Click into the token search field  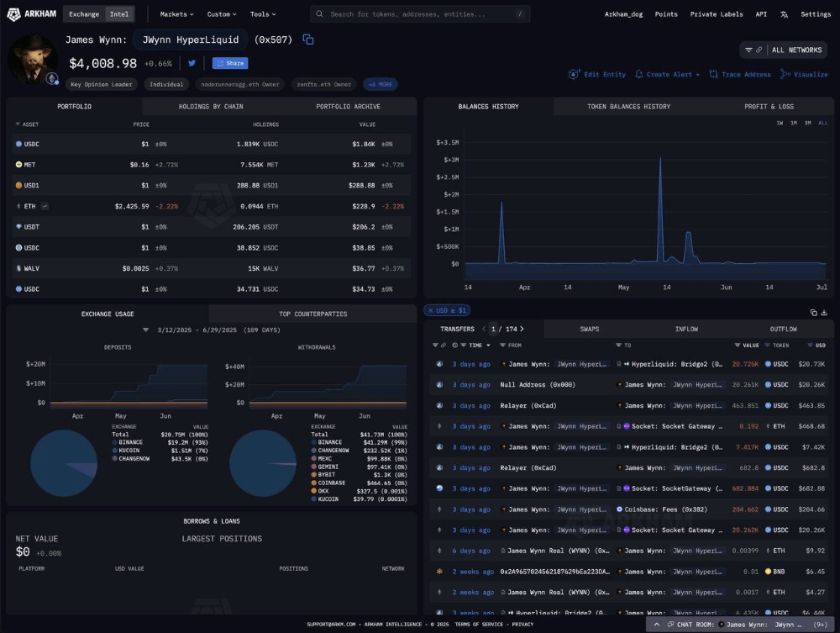[420, 14]
